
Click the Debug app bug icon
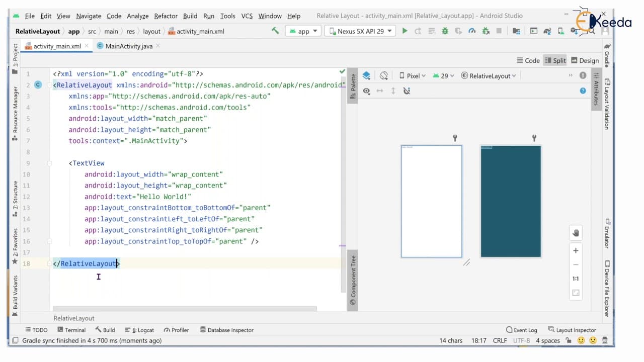pyautogui.click(x=445, y=31)
